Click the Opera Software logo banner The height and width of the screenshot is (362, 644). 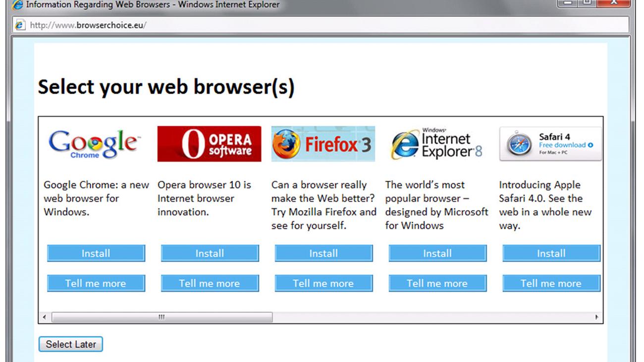coord(209,144)
